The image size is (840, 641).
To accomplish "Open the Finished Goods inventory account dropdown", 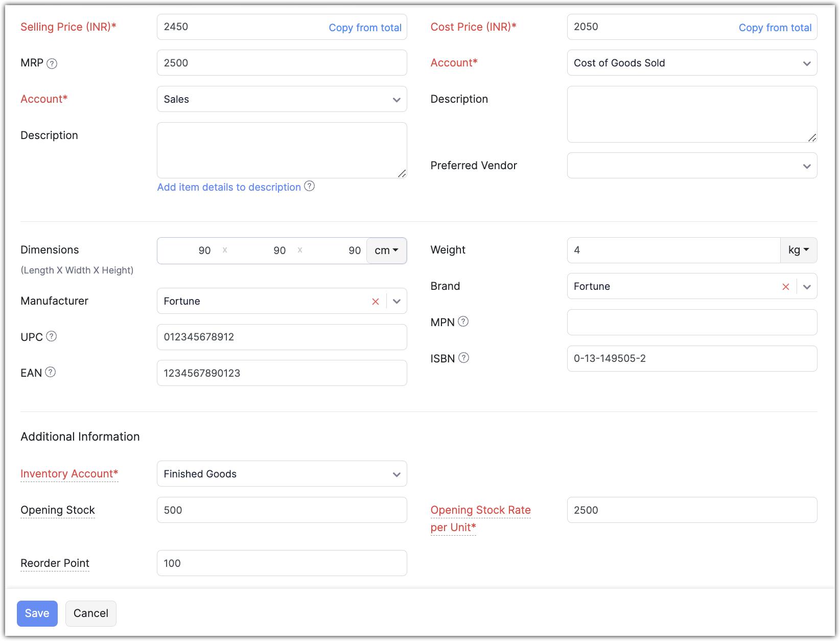I will coord(396,474).
